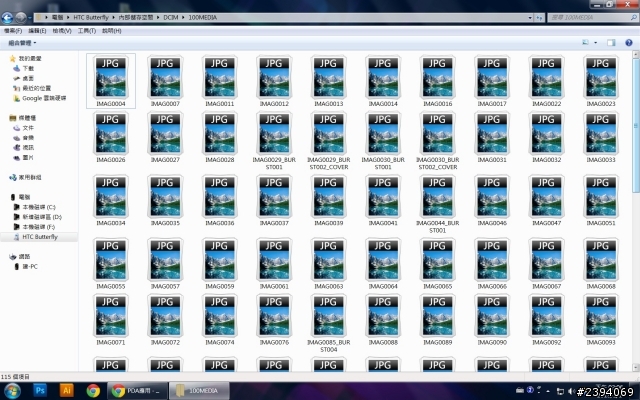Select the IMAG0051 JPG file icon

pos(601,196)
